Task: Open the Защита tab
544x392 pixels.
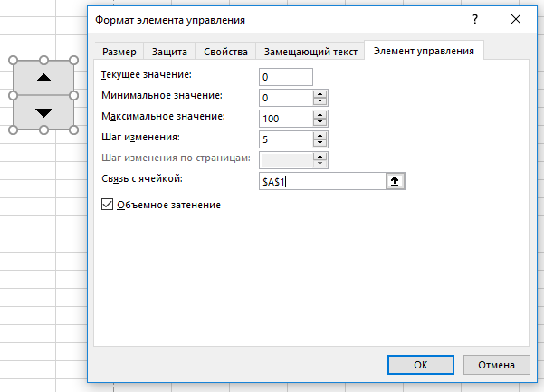Action: 169,52
